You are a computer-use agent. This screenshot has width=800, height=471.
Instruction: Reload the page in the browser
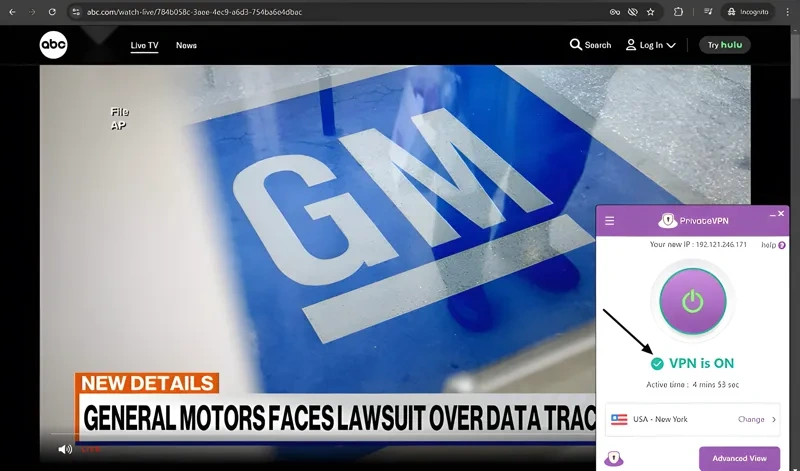[x=52, y=12]
